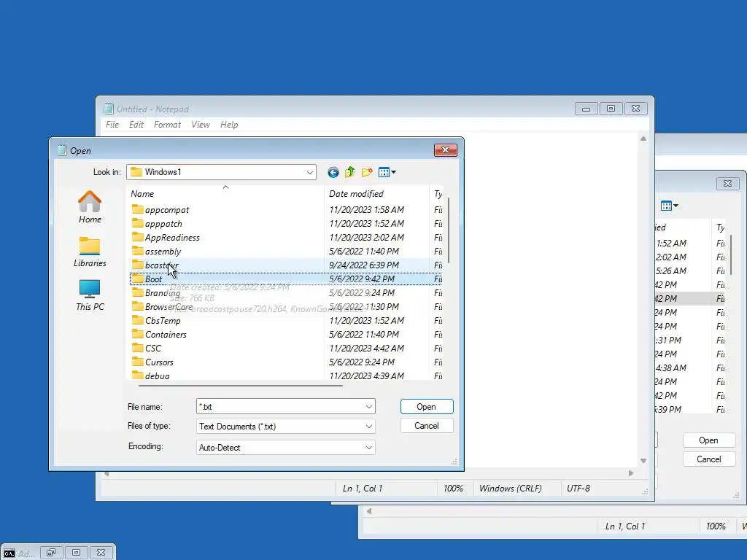Click the File name input field
Viewport: 747px width, 560px height.
pyautogui.click(x=280, y=407)
